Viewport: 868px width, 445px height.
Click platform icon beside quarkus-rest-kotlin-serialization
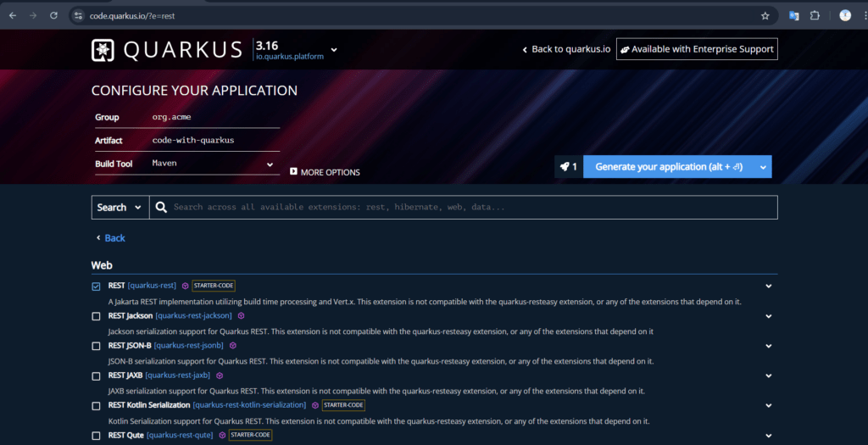click(315, 405)
